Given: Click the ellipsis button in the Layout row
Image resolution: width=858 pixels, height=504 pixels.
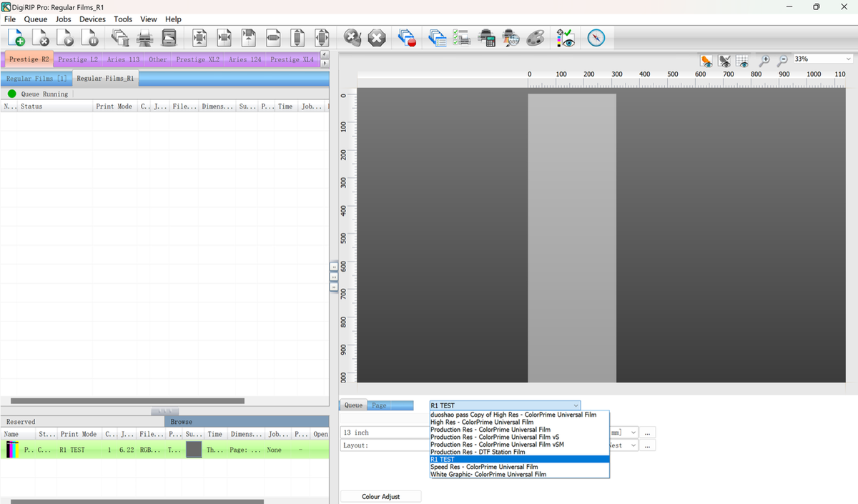Looking at the screenshot, I should [x=647, y=445].
